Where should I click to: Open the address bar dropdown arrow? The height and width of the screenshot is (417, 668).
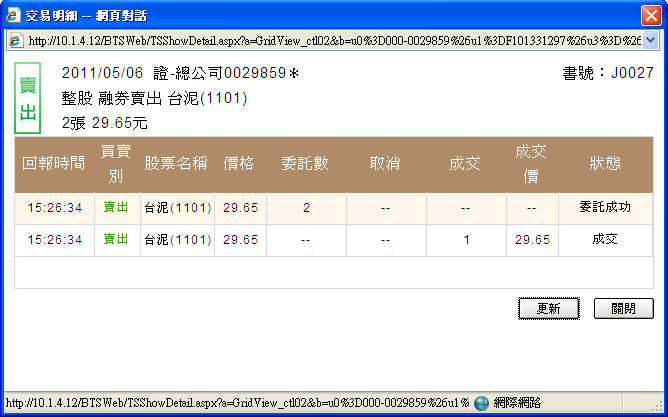point(650,40)
